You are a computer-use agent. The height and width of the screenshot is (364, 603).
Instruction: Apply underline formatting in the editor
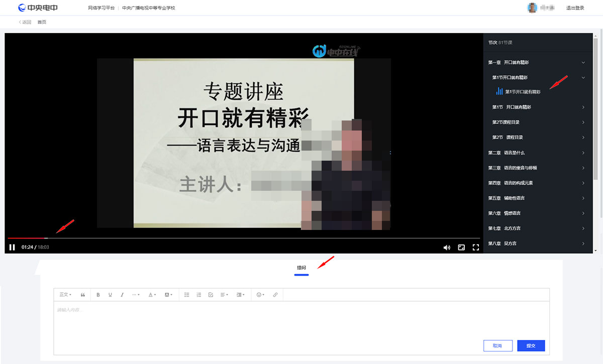click(110, 295)
